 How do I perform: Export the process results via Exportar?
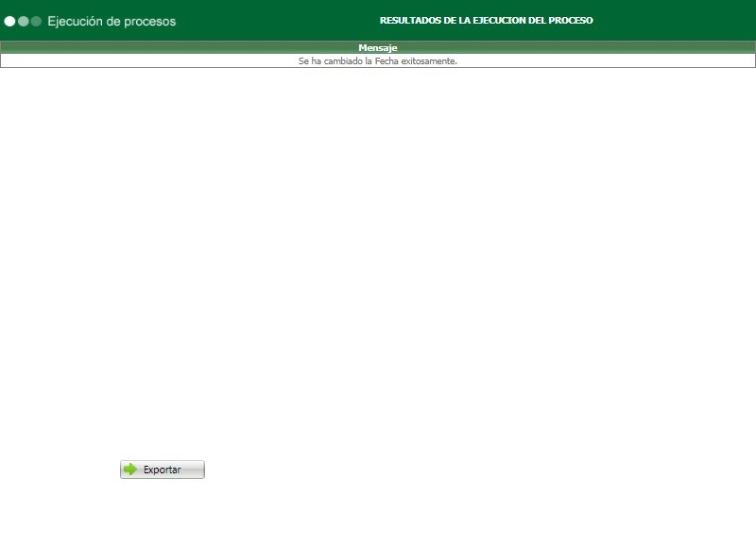(x=162, y=469)
